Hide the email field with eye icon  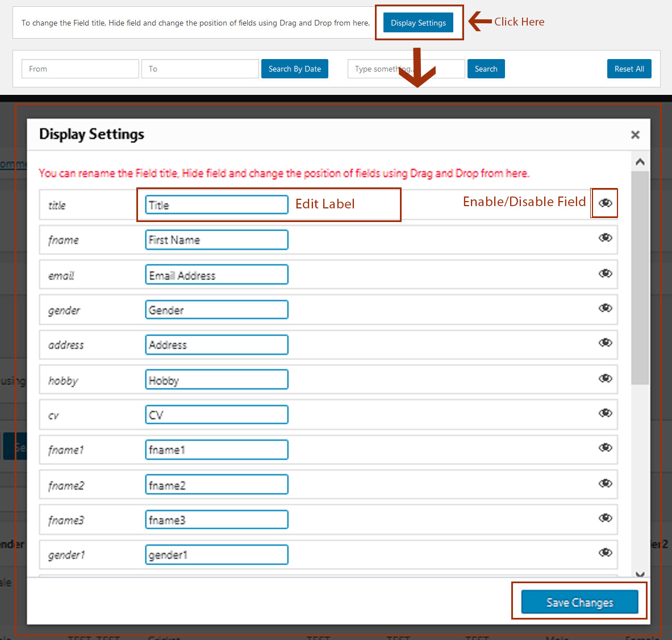[605, 273]
